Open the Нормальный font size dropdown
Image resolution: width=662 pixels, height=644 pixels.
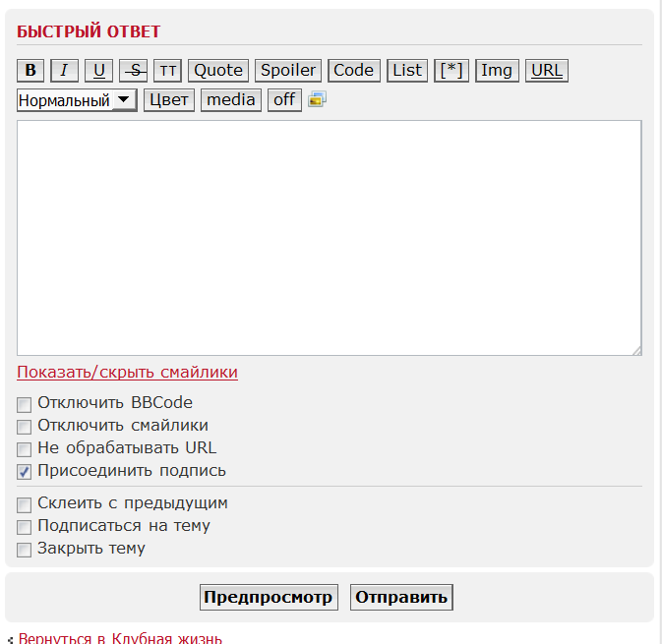click(x=77, y=100)
